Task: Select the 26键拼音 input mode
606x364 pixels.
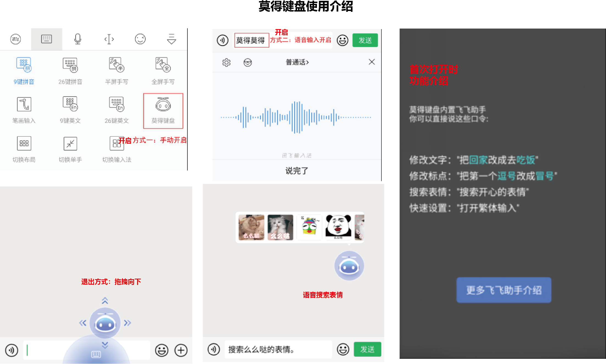Action: (70, 71)
